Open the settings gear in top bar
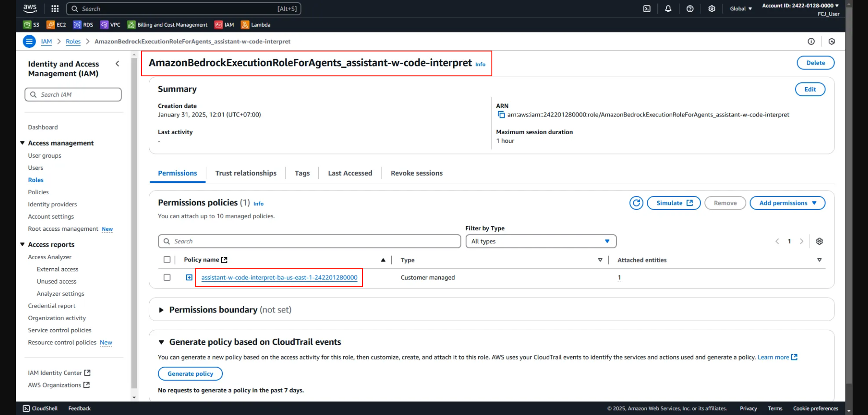 pyautogui.click(x=712, y=9)
